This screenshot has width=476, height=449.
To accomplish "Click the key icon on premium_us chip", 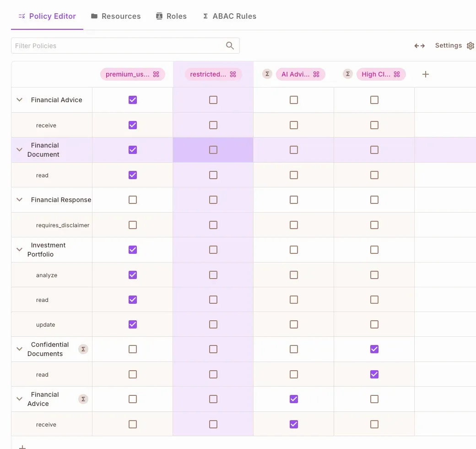I will (156, 74).
